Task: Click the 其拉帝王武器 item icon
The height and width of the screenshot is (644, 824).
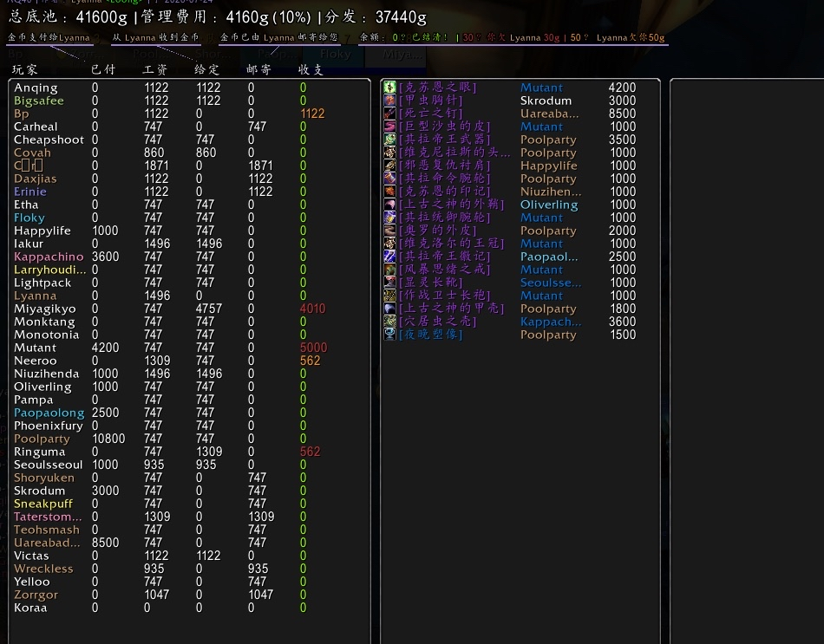Action: [389, 140]
